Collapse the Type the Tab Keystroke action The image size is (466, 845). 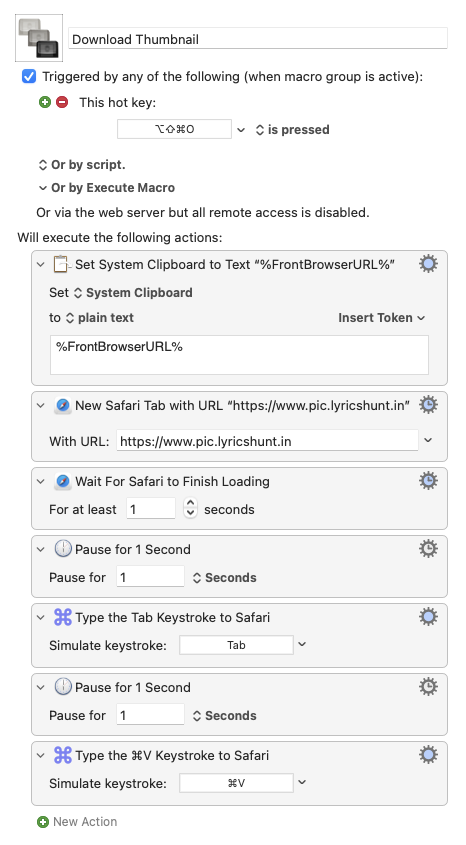coord(40,618)
